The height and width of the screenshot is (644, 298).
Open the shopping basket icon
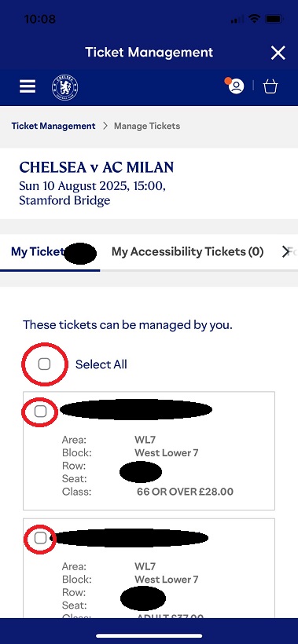270,86
